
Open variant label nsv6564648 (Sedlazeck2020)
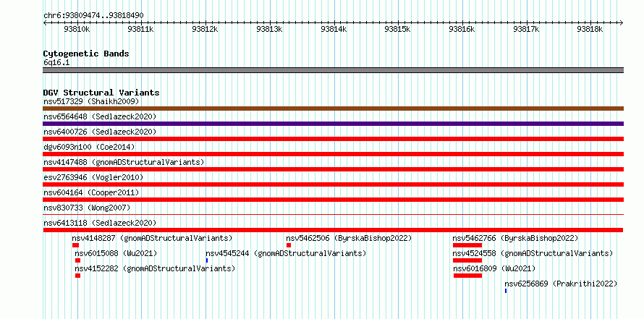(x=100, y=116)
